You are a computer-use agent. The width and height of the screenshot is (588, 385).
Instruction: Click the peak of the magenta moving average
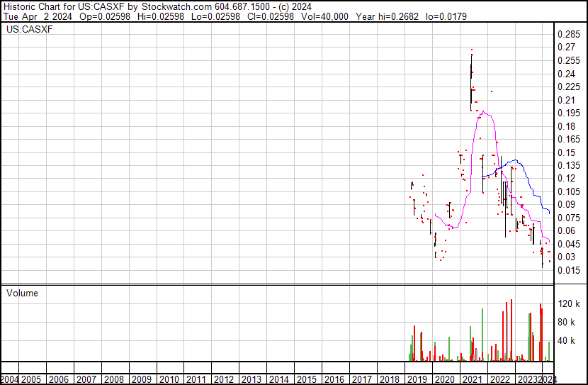484,111
